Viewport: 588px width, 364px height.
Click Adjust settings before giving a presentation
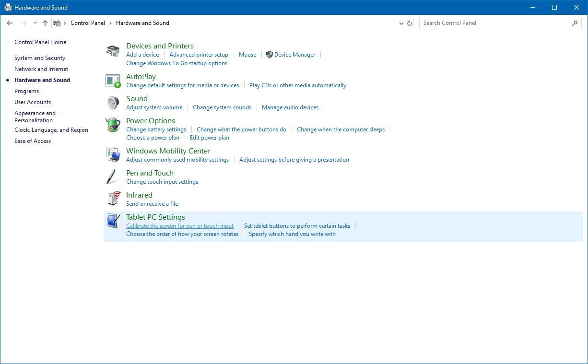pos(294,160)
